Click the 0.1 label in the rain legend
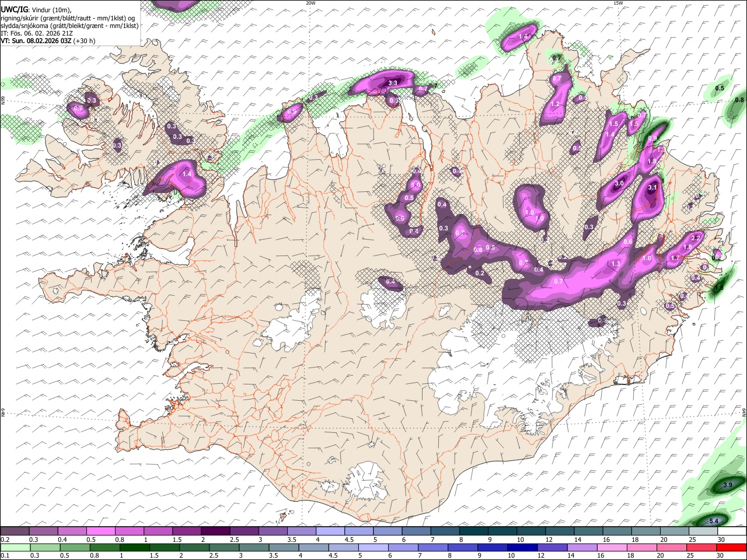Viewport: 747px width, 560px height. pos(4,556)
